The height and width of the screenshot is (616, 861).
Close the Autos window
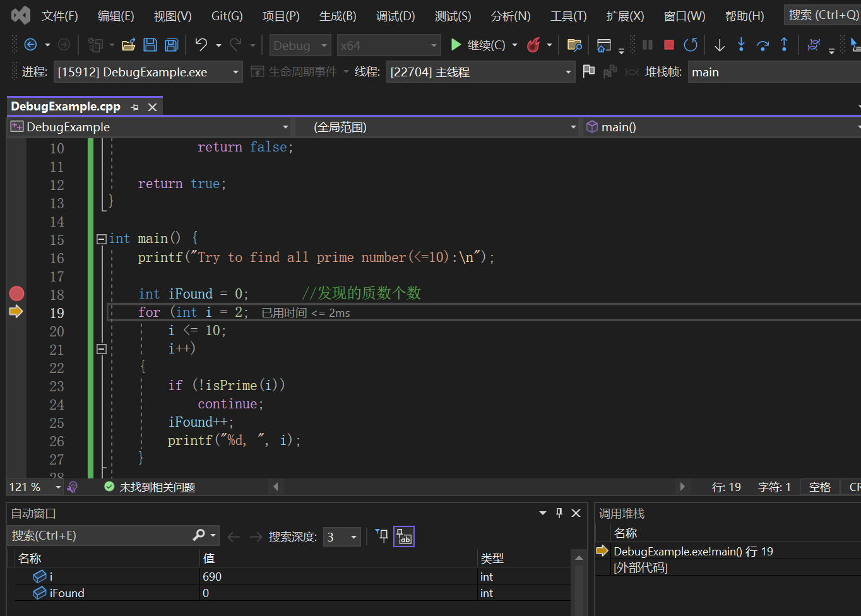click(576, 513)
